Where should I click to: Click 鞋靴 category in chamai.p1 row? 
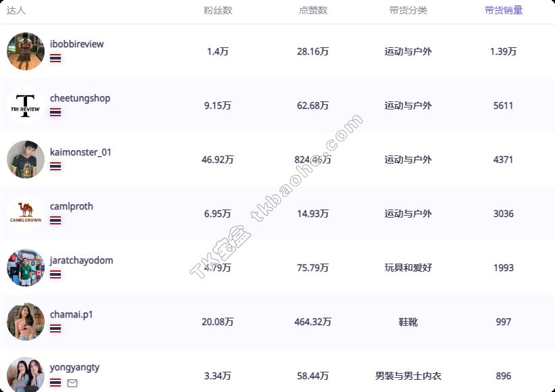tap(408, 322)
